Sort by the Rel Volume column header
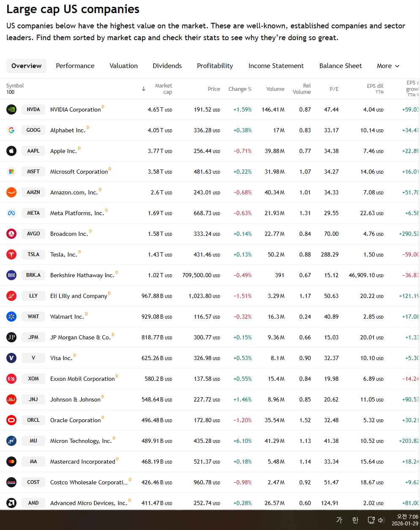420x530 pixels. click(x=302, y=89)
